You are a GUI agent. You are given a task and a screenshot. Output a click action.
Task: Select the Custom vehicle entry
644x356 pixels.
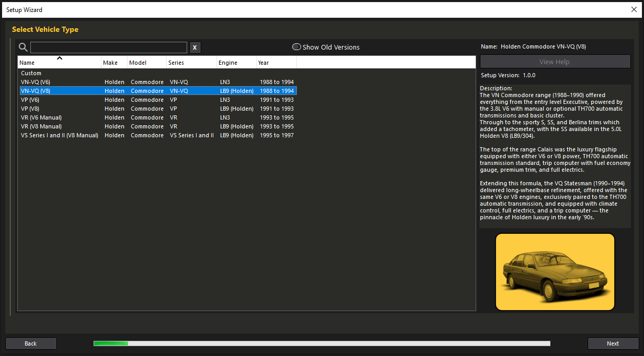click(x=31, y=73)
